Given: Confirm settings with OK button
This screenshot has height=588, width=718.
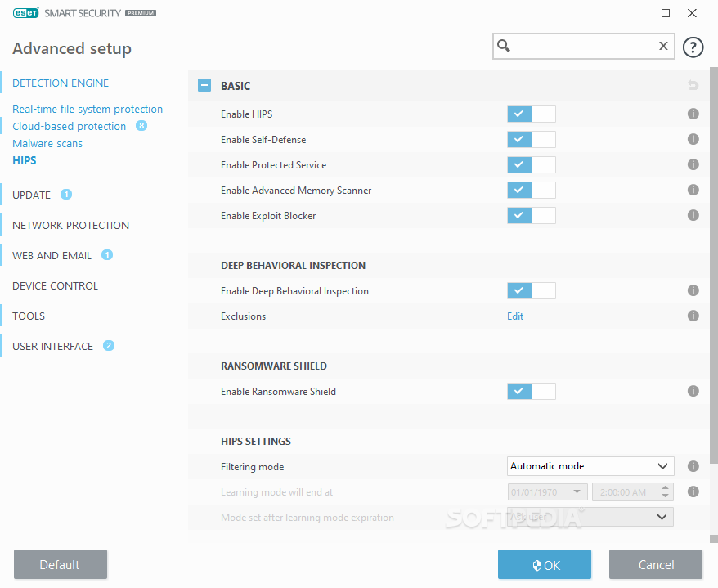Looking at the screenshot, I should [545, 564].
